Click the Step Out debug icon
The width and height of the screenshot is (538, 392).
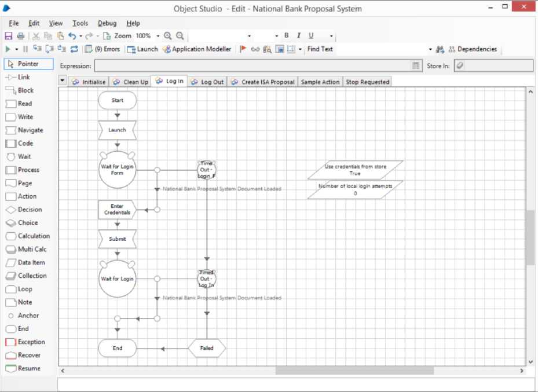coord(62,49)
